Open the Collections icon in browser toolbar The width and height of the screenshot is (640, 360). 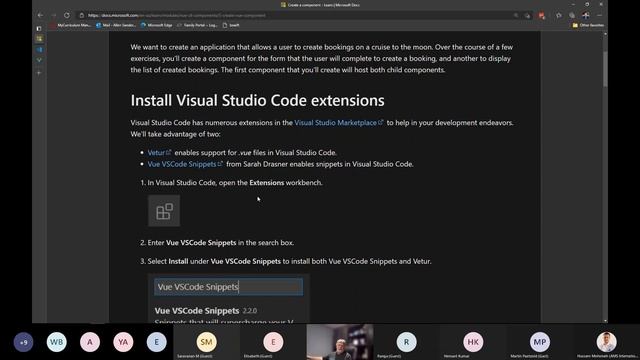572,16
